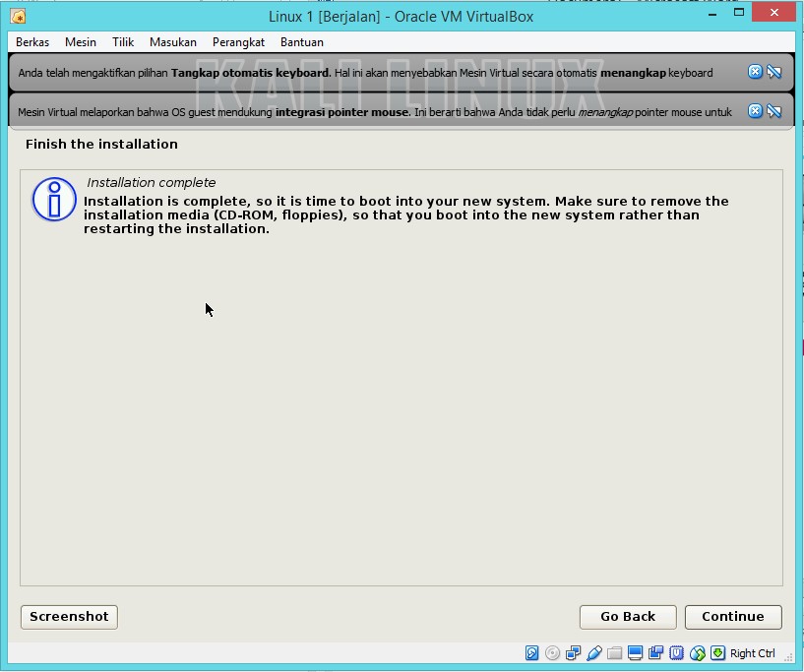Click the optical drive icon in status bar
Viewport: 804px width, 672px height.
pos(552,653)
